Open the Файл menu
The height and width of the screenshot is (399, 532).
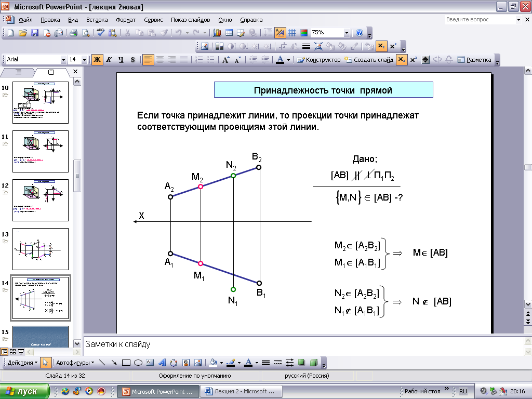coord(26,20)
